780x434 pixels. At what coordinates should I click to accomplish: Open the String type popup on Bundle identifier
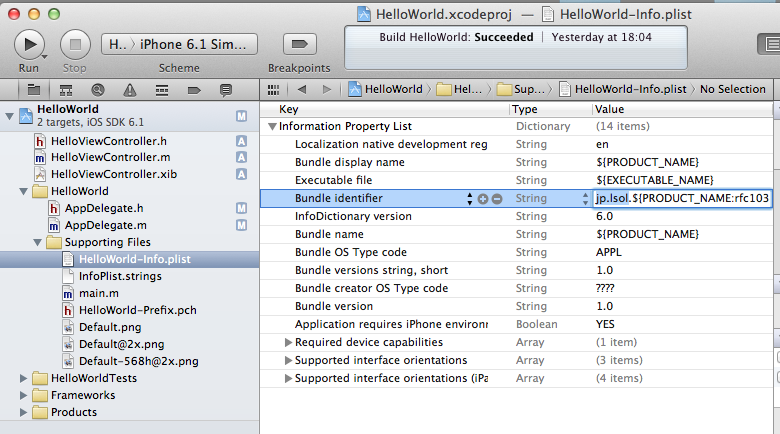(x=585, y=199)
